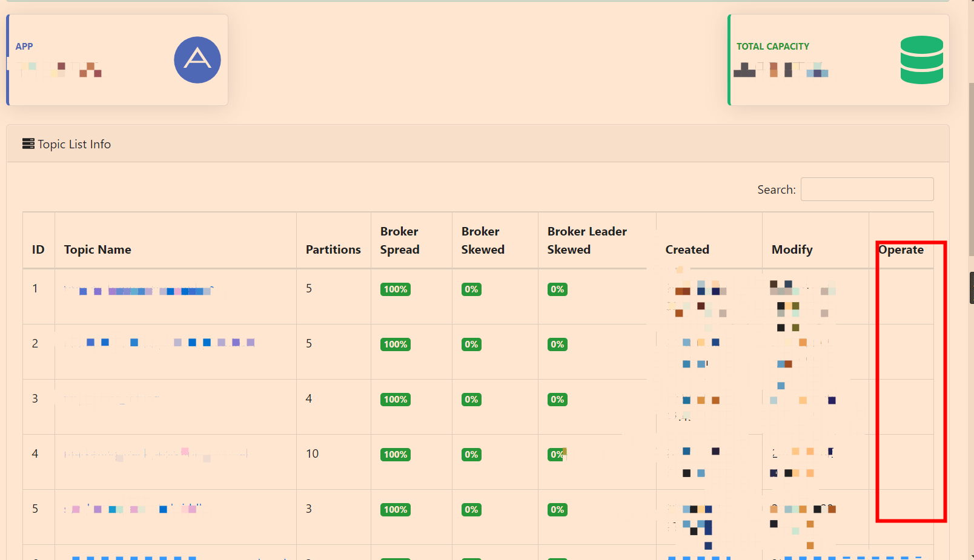Screen dimensions: 974x560
Task: Click the Topic List Info heading
Action: click(x=74, y=144)
